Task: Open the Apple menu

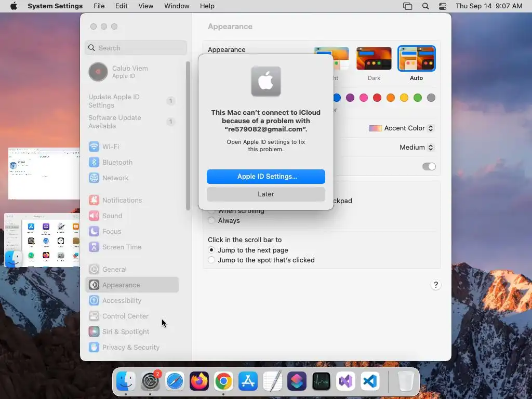Action: pyautogui.click(x=14, y=6)
